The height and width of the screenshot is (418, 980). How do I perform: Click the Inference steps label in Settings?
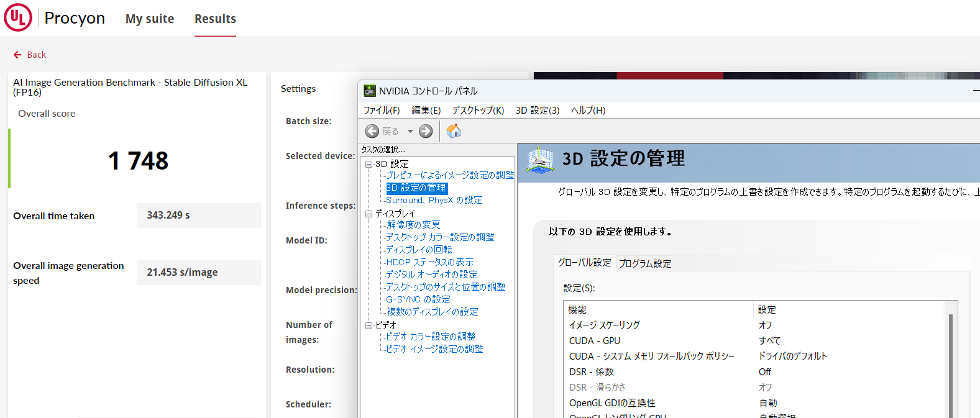click(x=321, y=206)
